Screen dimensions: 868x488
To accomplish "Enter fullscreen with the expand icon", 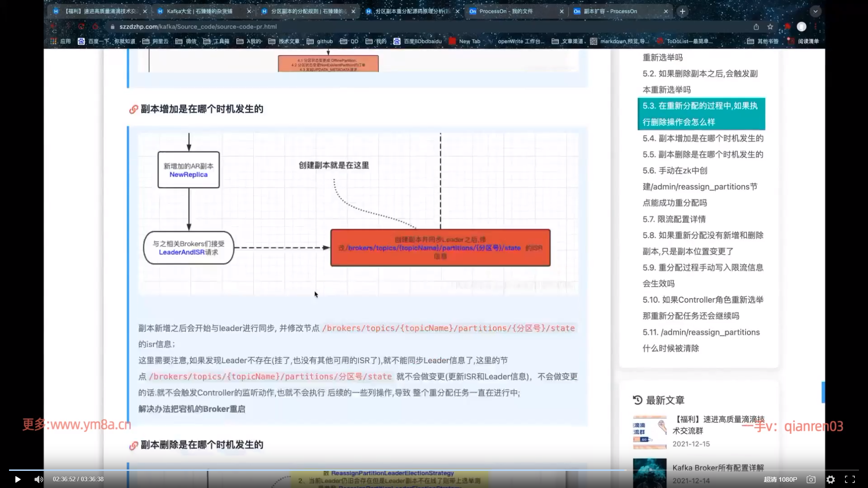I will [x=850, y=479].
